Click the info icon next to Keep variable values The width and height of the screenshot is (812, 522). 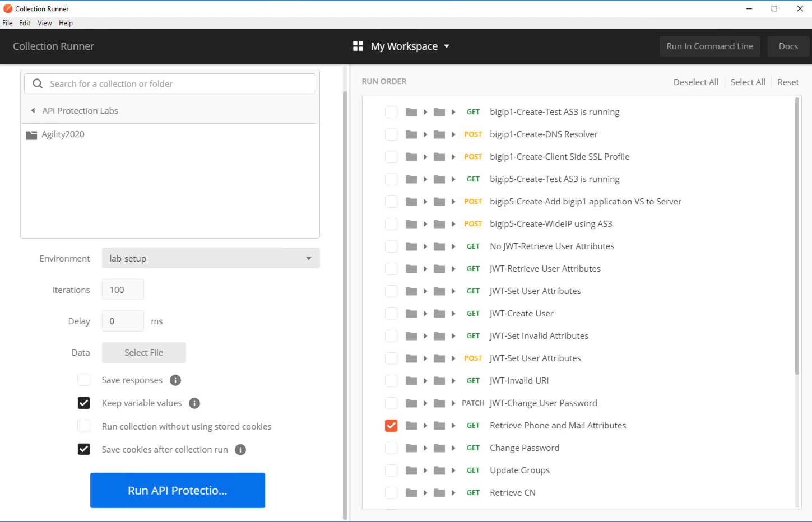click(x=194, y=403)
